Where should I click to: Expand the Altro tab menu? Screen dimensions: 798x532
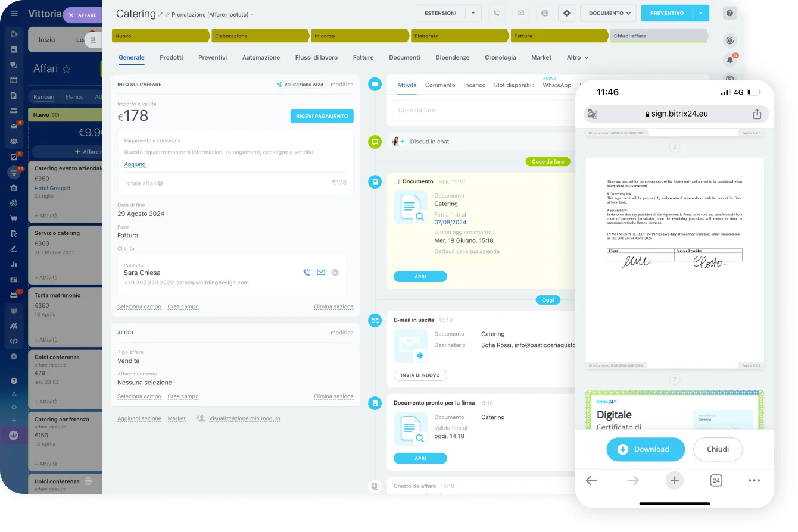tap(577, 58)
